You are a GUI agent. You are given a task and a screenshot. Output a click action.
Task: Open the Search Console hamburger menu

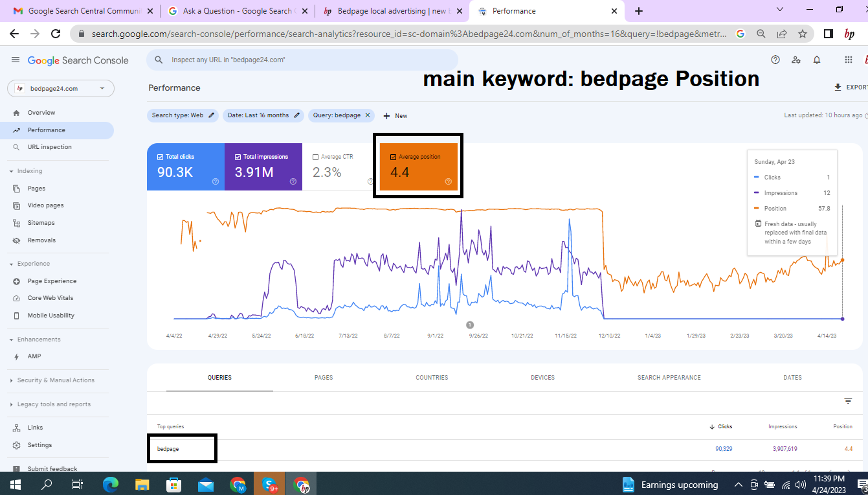(x=16, y=60)
